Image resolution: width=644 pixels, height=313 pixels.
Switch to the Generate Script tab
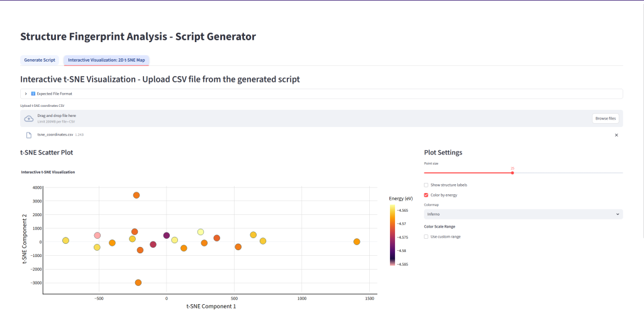point(40,60)
